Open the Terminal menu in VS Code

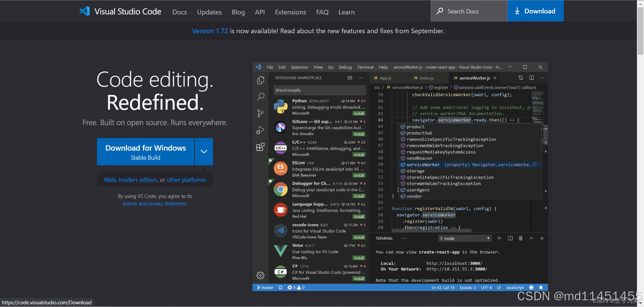pos(365,67)
